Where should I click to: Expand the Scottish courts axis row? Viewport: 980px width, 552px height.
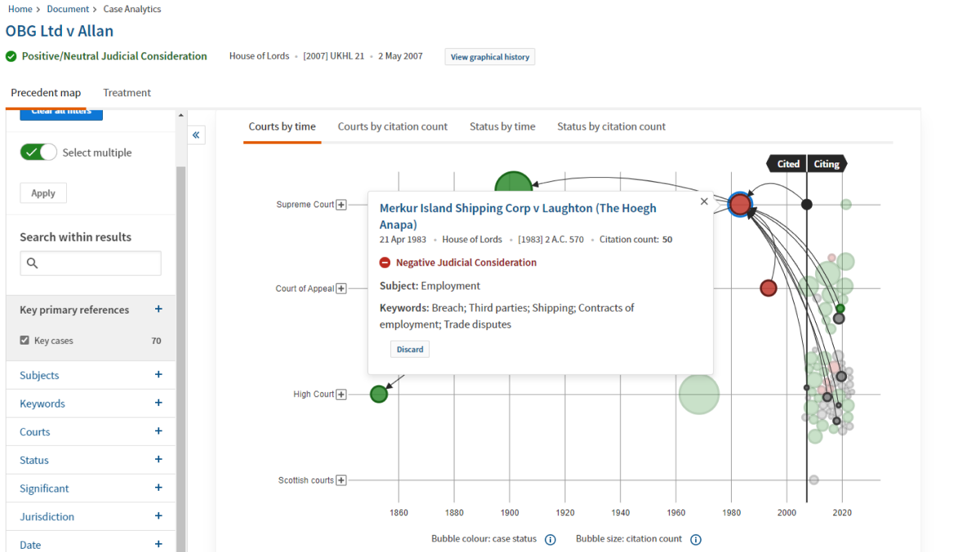pos(341,479)
